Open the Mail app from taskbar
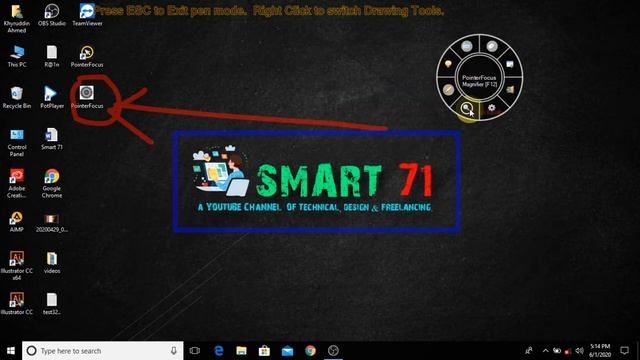 click(287, 351)
